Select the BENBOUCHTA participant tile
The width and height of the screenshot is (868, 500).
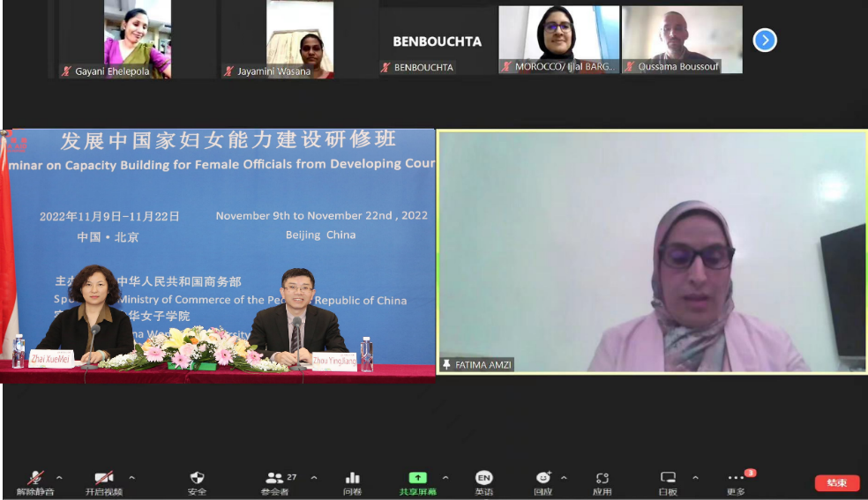436,41
